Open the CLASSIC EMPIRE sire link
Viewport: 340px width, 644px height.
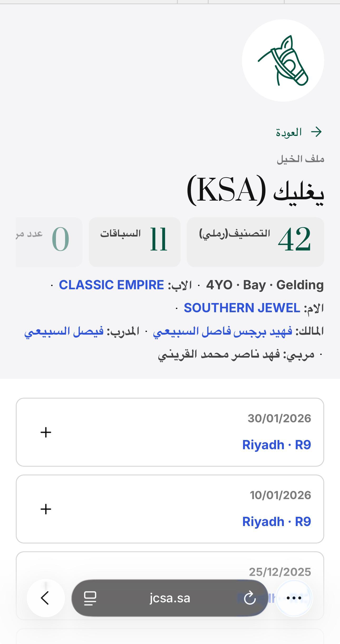(111, 285)
